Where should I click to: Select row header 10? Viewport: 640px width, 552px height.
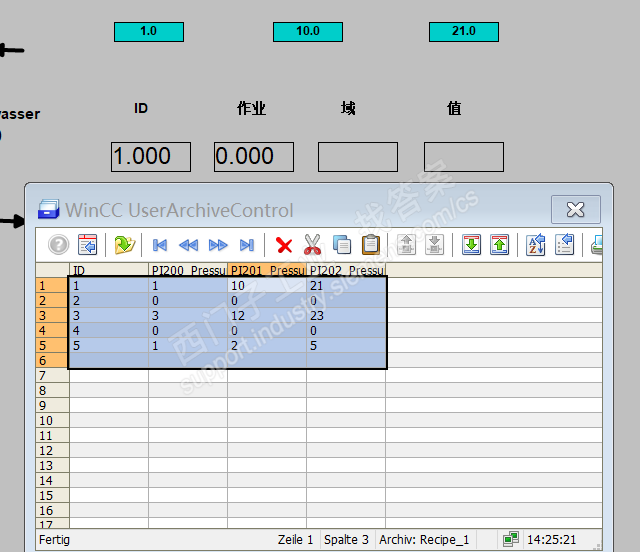click(52, 421)
